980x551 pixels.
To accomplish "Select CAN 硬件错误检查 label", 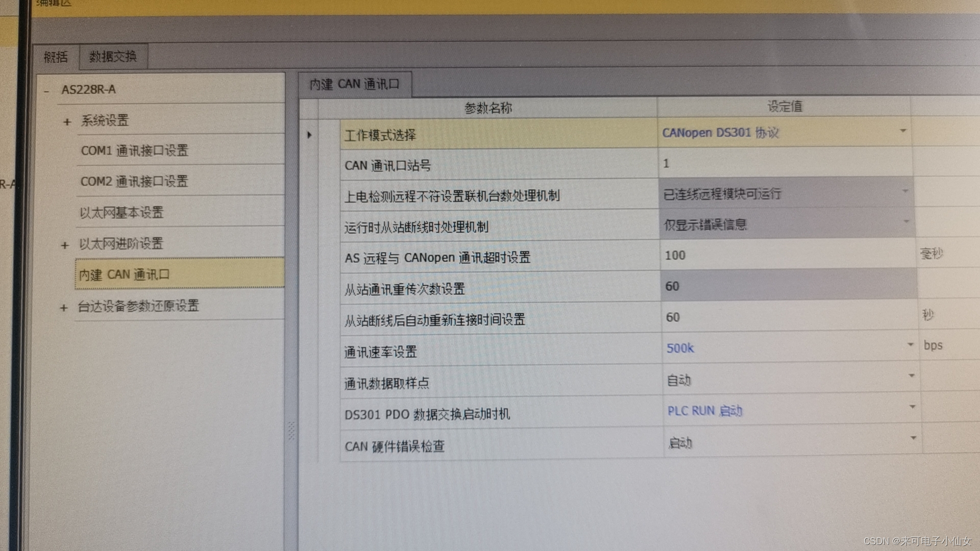I will [395, 446].
